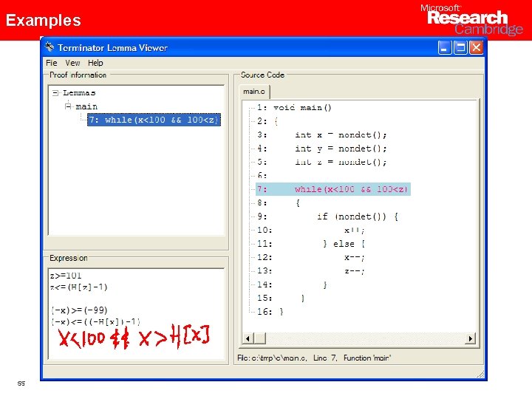Click highlighted source line 7 while loop
This screenshot has height=399, width=532.
coord(332,189)
